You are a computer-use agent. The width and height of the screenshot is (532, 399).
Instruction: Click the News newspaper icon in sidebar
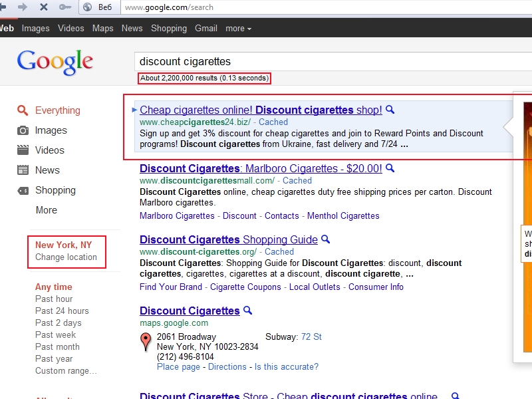(23, 170)
